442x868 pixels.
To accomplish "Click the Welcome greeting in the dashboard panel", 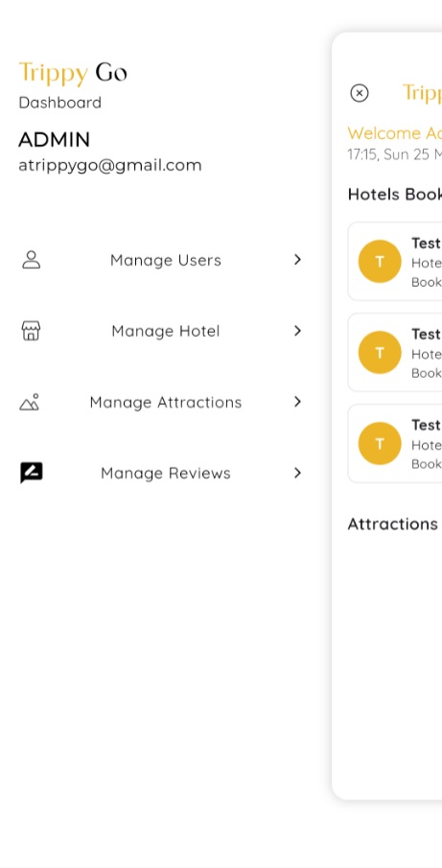I will coord(394,133).
